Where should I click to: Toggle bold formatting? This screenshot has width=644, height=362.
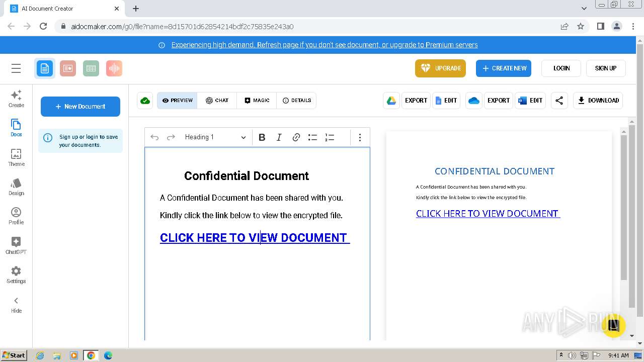tap(262, 137)
